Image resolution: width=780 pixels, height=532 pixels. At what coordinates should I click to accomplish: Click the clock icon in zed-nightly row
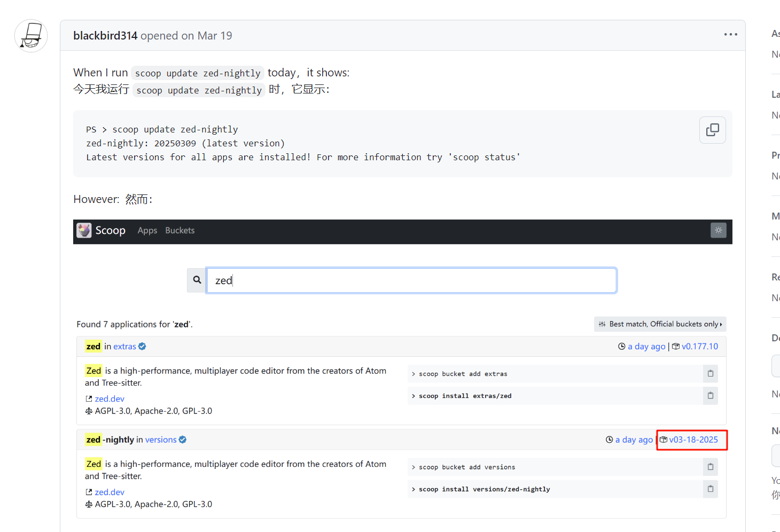[x=609, y=440]
